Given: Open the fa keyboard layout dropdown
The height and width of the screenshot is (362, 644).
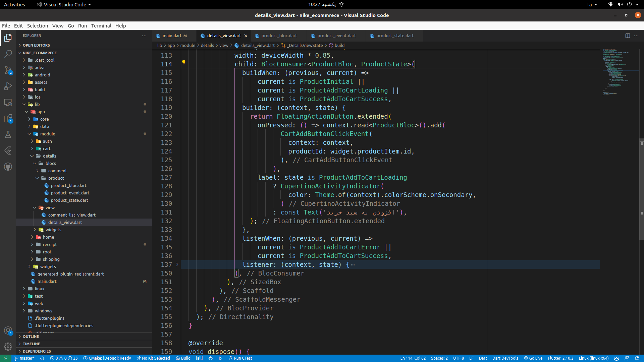Looking at the screenshot, I should coord(592,4).
